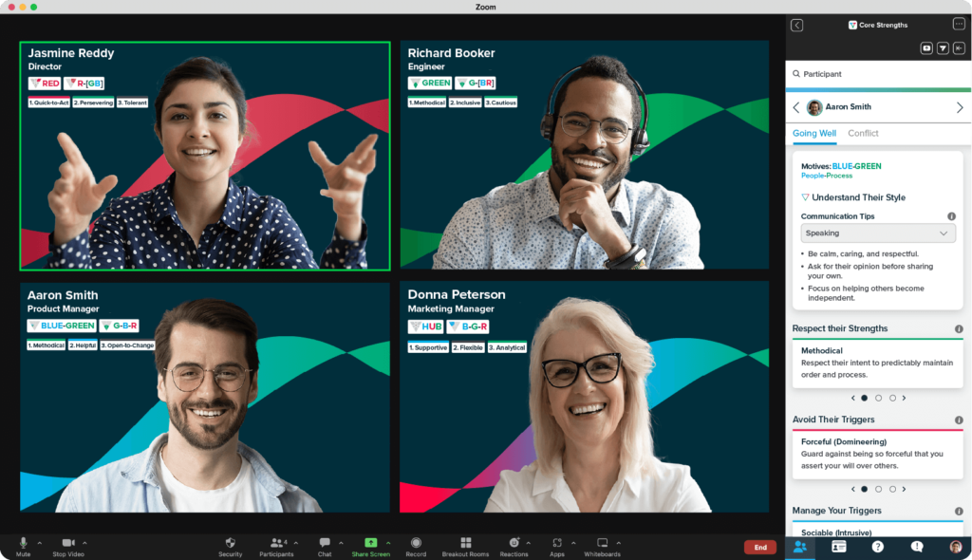Select the third dot under Respect their Strengths
This screenshot has height=560, width=972.
tap(892, 398)
